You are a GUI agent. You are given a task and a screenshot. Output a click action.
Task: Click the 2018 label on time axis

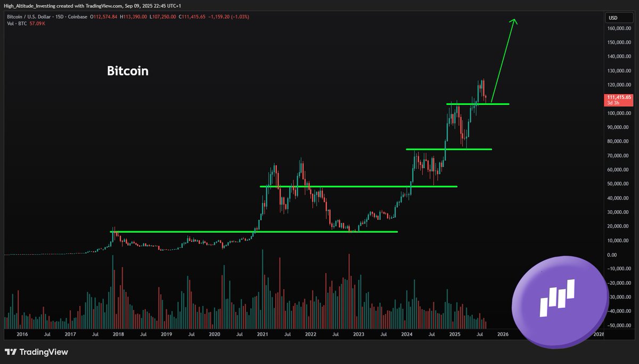[118, 335]
